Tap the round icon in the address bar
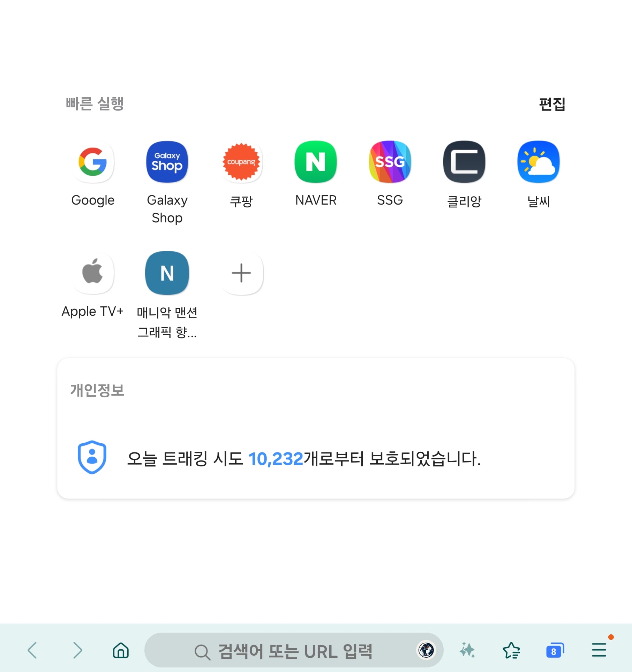This screenshot has height=672, width=632. pyautogui.click(x=426, y=650)
